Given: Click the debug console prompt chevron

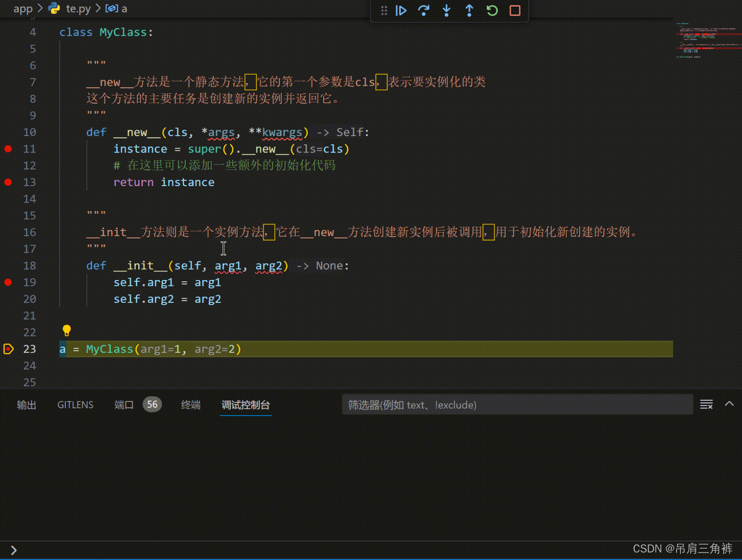Looking at the screenshot, I should (x=13, y=550).
